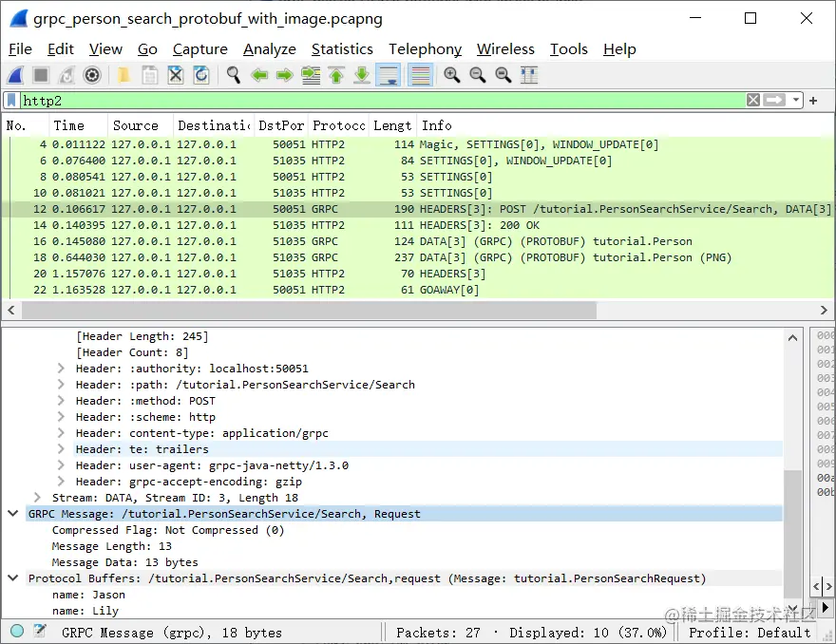This screenshot has height=644, width=836.
Task: Restart the current capture
Action: pos(66,75)
